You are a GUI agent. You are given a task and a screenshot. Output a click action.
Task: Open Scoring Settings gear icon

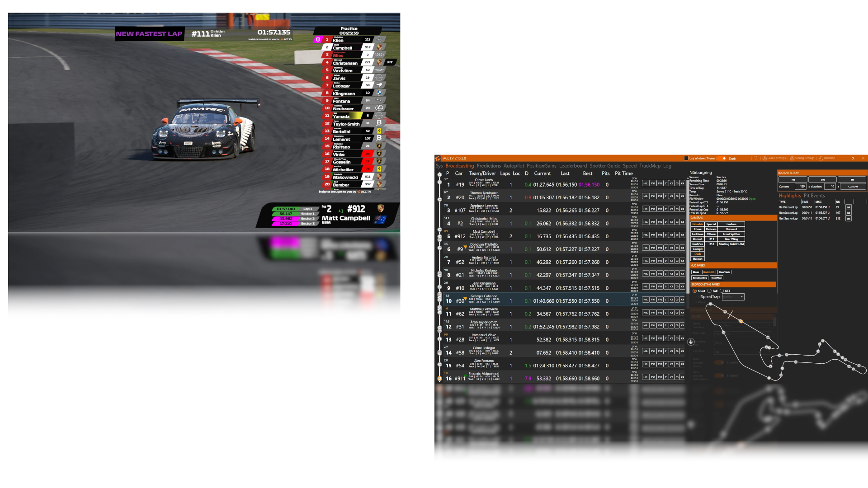792,159
